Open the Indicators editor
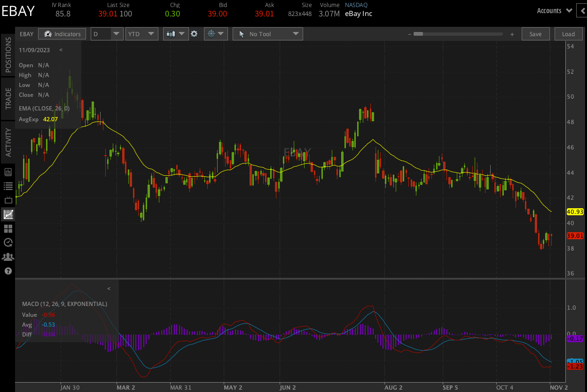 62,34
